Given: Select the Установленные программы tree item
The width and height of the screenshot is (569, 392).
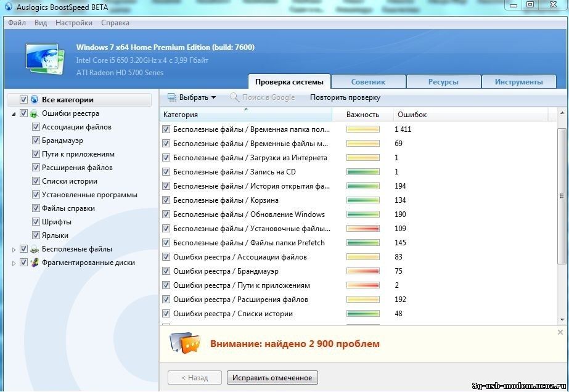Looking at the screenshot, I should (89, 195).
